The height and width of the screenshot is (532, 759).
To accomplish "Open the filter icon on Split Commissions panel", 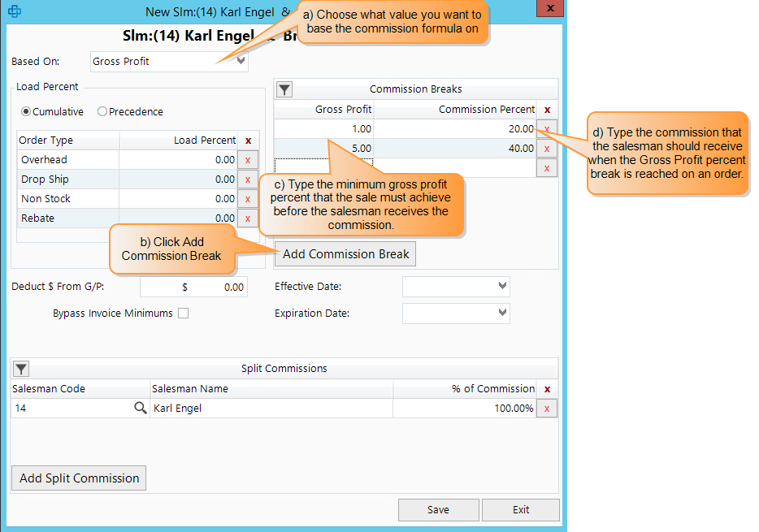I will click(20, 368).
